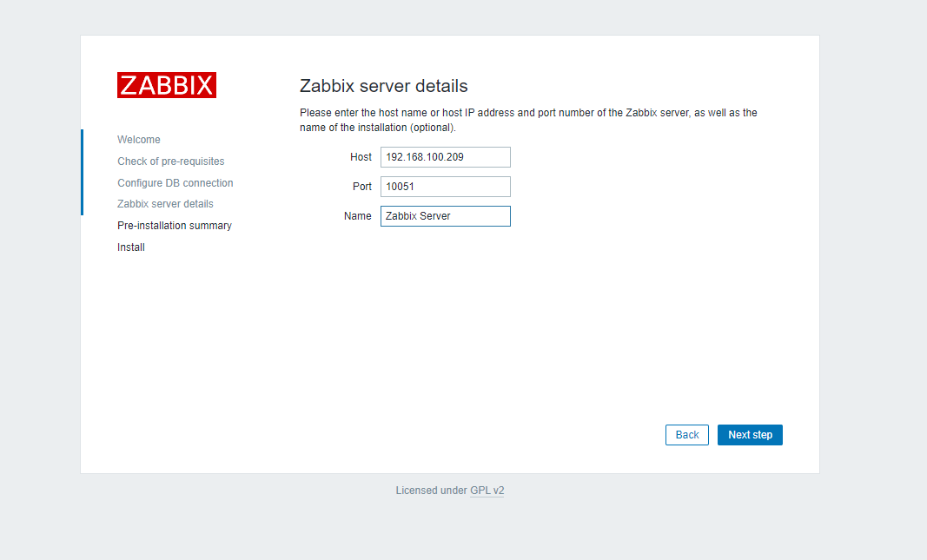The width and height of the screenshot is (927, 560).
Task: Click the Port field label
Action: pos(361,187)
